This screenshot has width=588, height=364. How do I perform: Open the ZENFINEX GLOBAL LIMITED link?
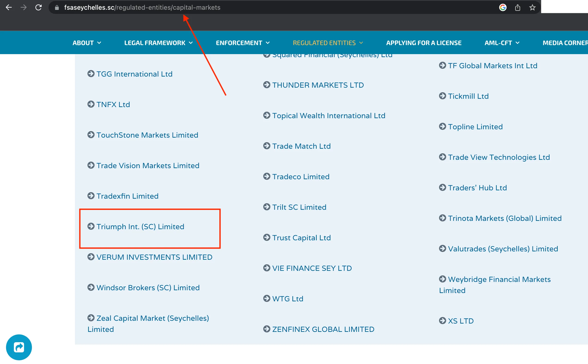[323, 329]
